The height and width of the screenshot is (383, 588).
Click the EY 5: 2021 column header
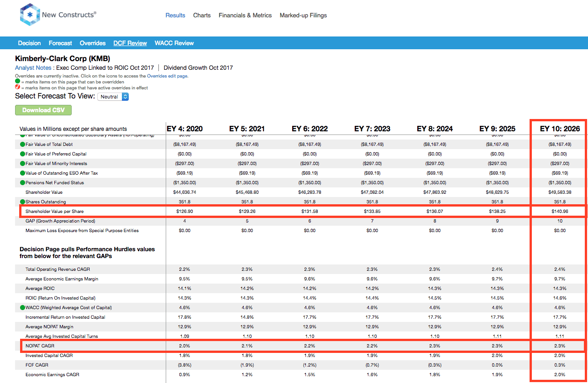(247, 129)
